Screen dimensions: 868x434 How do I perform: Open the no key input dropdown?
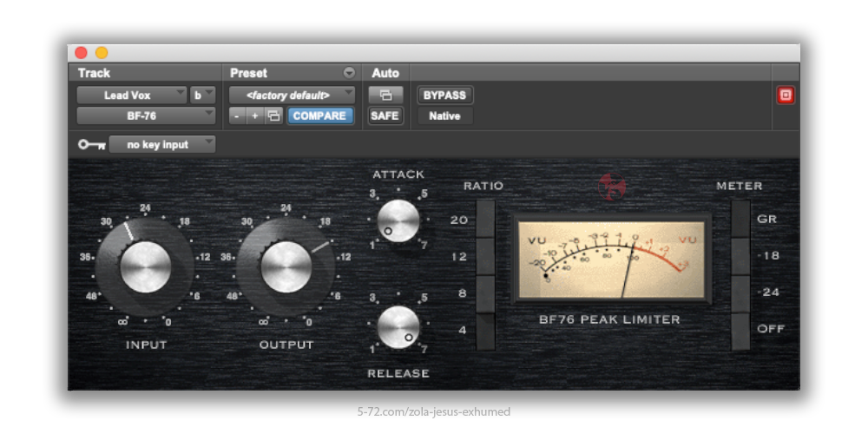(x=162, y=144)
